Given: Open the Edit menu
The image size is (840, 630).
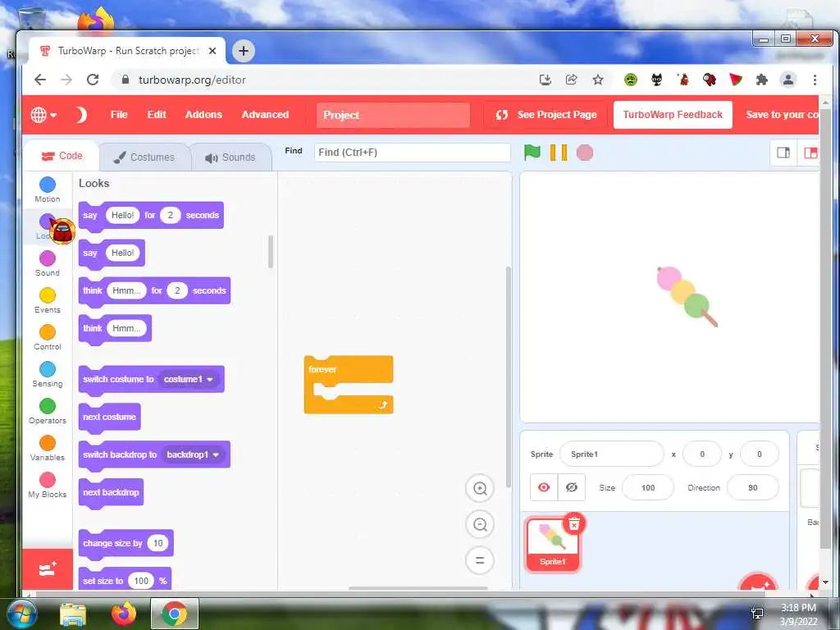Looking at the screenshot, I should (157, 115).
